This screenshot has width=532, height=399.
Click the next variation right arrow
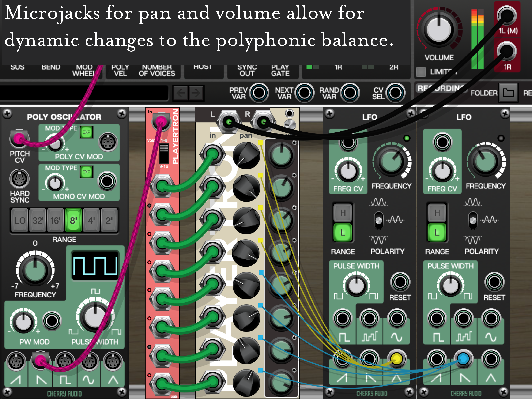coord(196,93)
